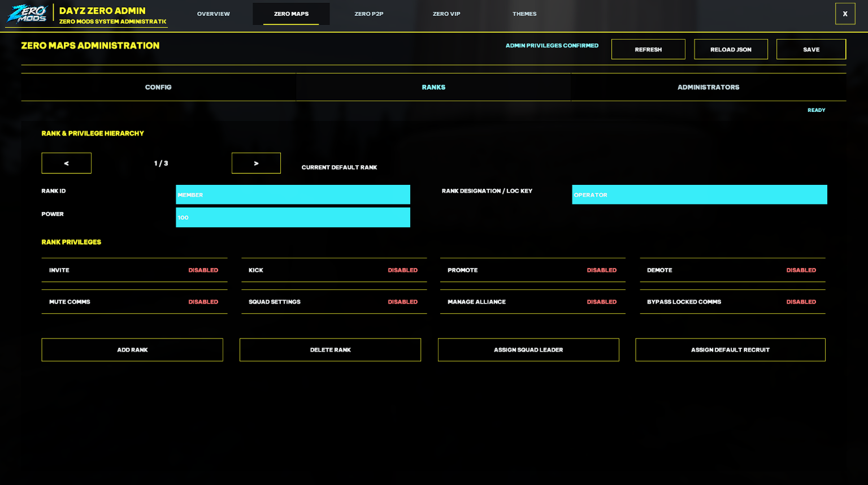The width and height of the screenshot is (868, 485).
Task: Edit the Rank Designation field
Action: pyautogui.click(x=700, y=194)
